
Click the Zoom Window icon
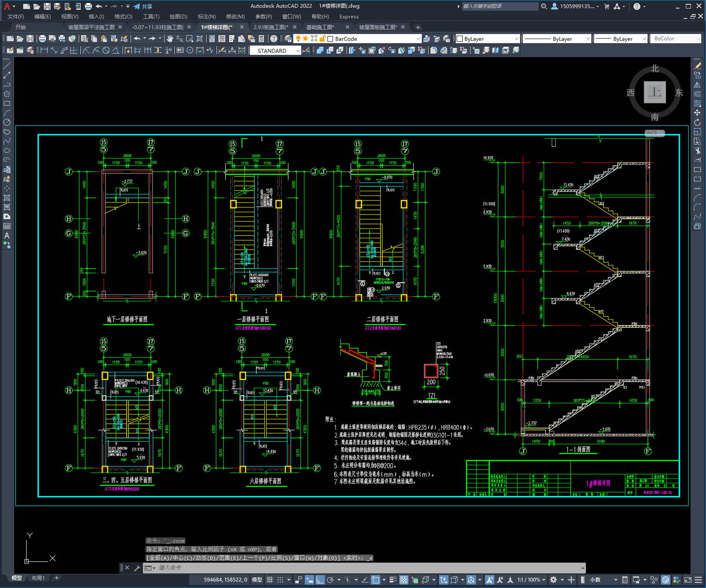(190, 39)
